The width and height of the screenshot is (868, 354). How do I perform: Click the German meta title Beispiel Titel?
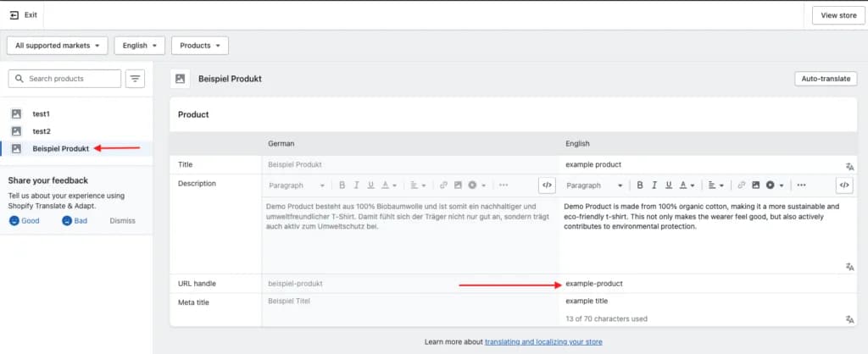pyautogui.click(x=289, y=301)
